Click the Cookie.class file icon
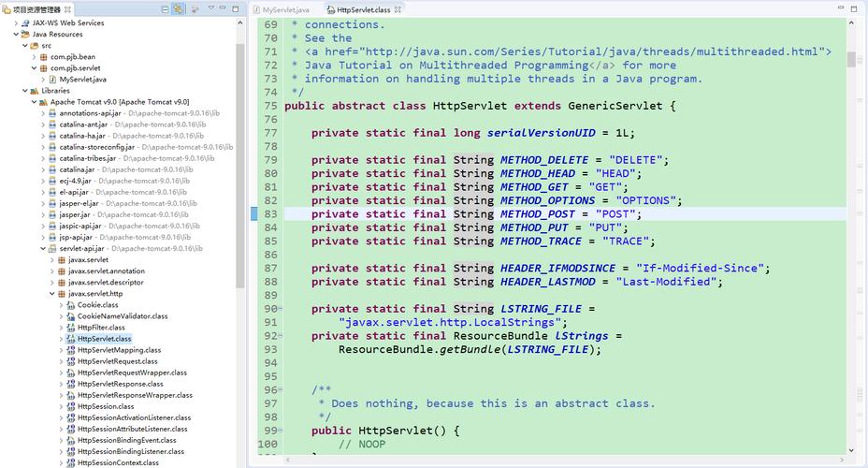The image size is (868, 468). (71, 305)
